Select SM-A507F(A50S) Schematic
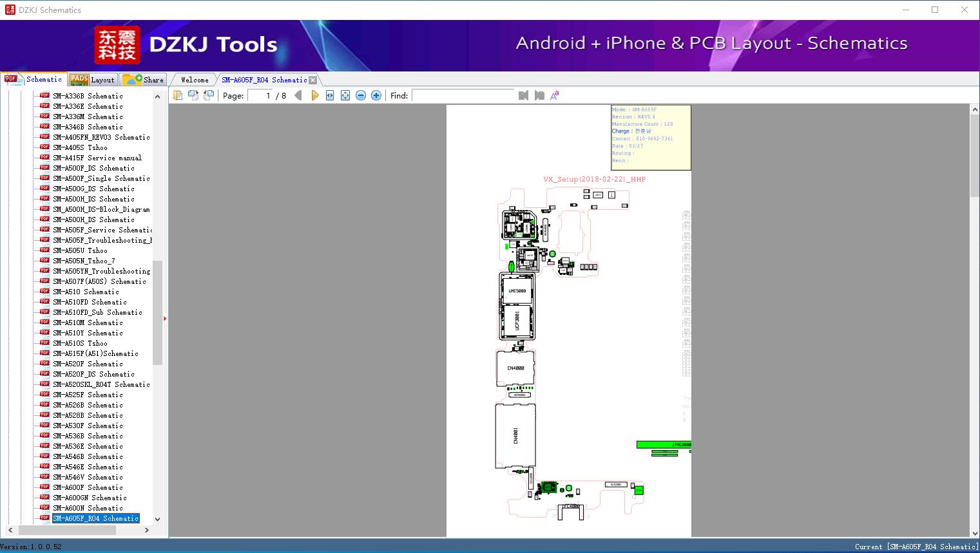Screen dimensions: 980x553 99,281
